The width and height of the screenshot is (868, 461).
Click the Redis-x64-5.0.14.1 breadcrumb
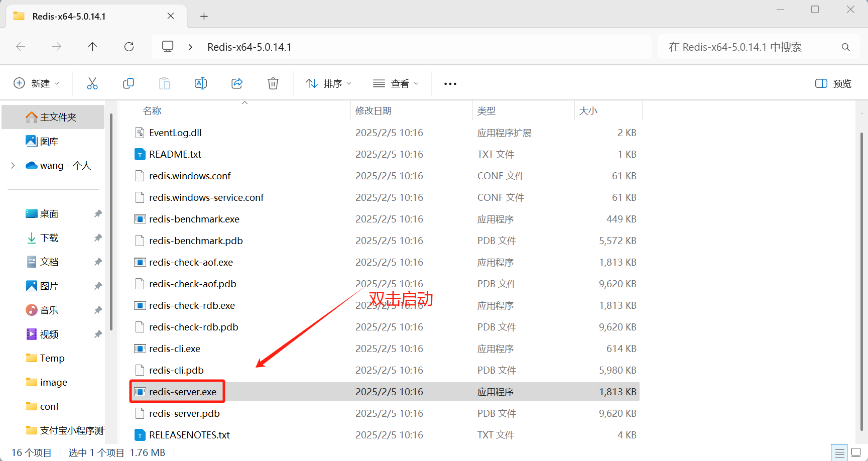(250, 47)
